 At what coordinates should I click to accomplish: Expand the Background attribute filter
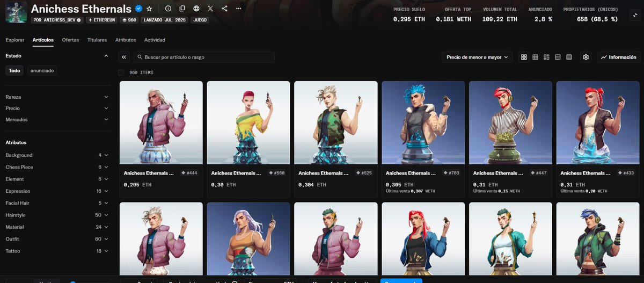click(57, 155)
